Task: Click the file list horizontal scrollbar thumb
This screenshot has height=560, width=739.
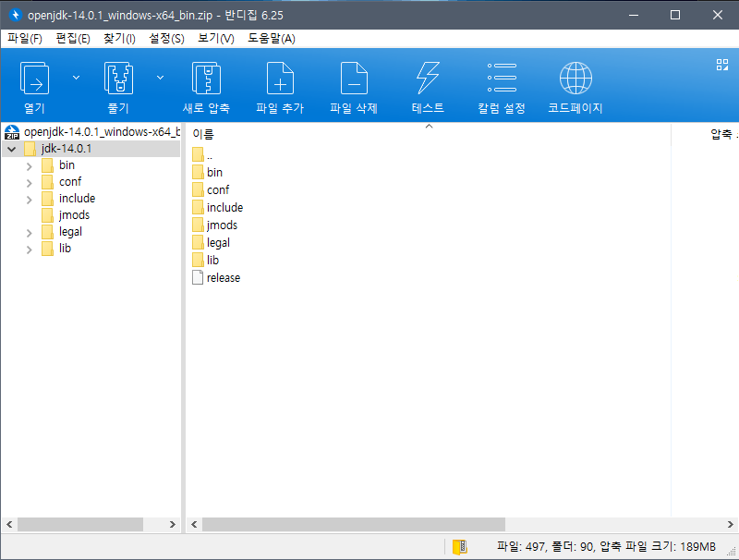Action: coord(354,524)
